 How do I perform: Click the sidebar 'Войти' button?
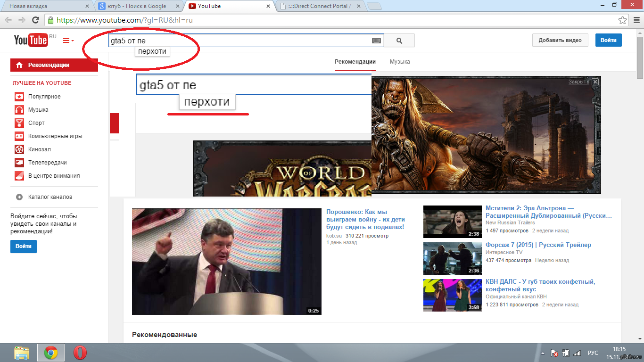(24, 246)
